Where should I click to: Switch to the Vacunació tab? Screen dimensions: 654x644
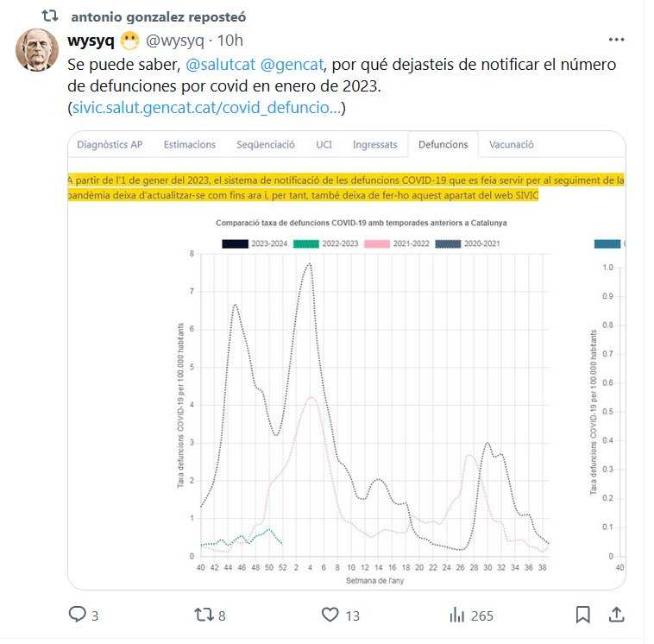(512, 145)
